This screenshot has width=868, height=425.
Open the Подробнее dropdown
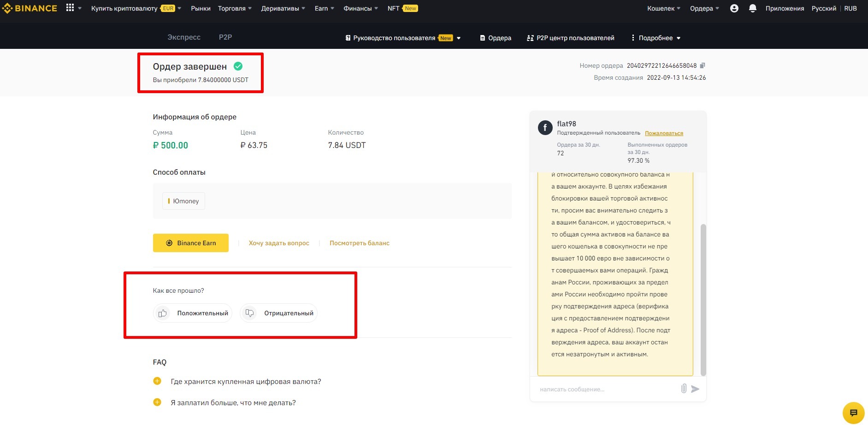point(655,38)
